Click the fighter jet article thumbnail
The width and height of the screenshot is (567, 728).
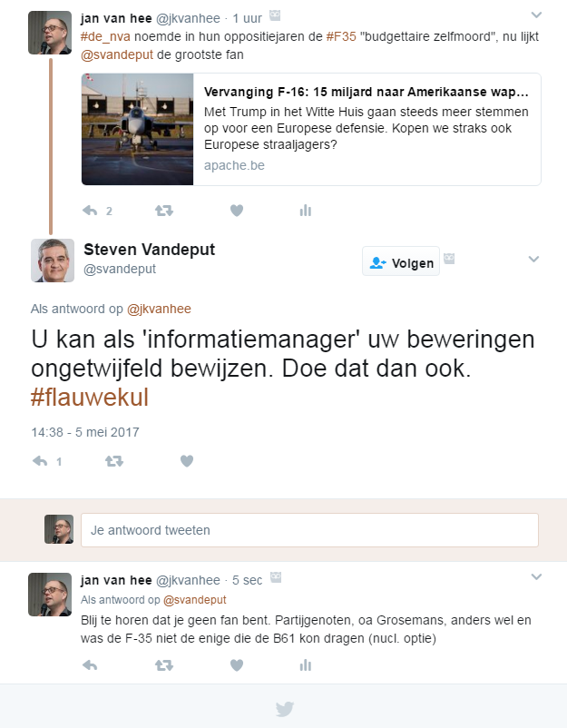click(137, 129)
